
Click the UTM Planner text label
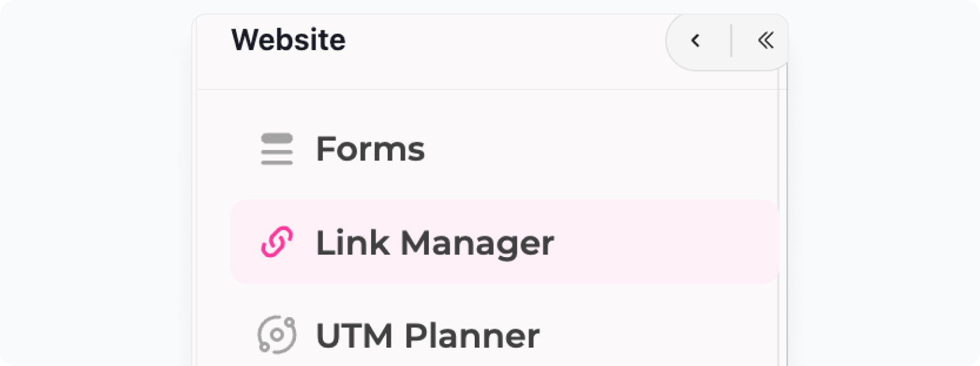point(428,335)
